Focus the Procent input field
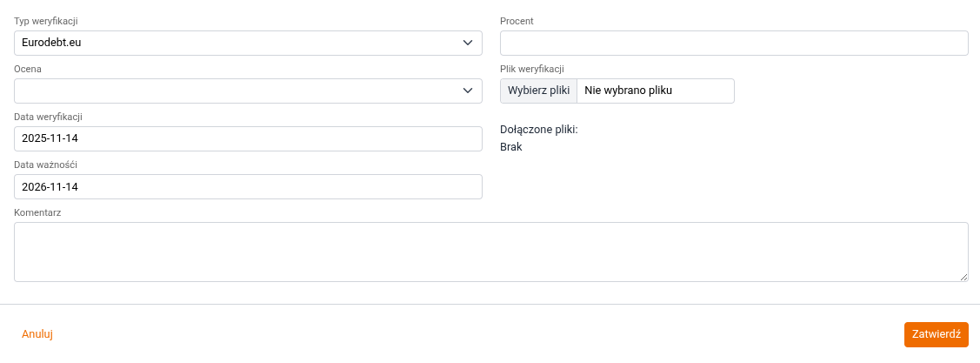Screen dimensions: 980x363 coord(734,44)
